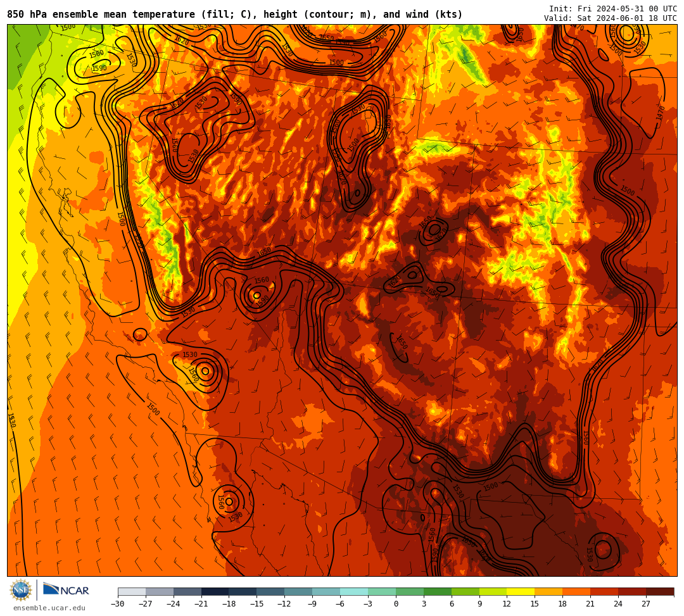Click the positive 3 colorbar label
Image resolution: width=684 pixels, height=616 pixels.
tap(424, 604)
